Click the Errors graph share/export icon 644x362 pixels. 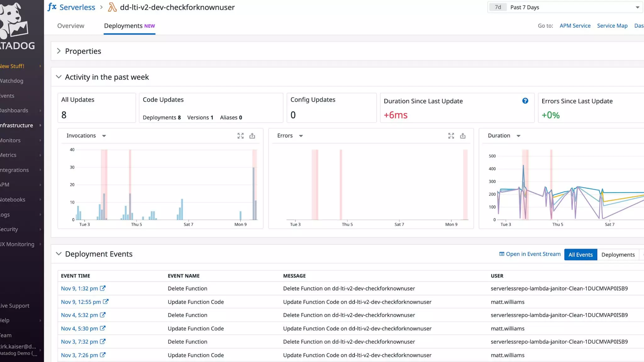[x=463, y=136]
